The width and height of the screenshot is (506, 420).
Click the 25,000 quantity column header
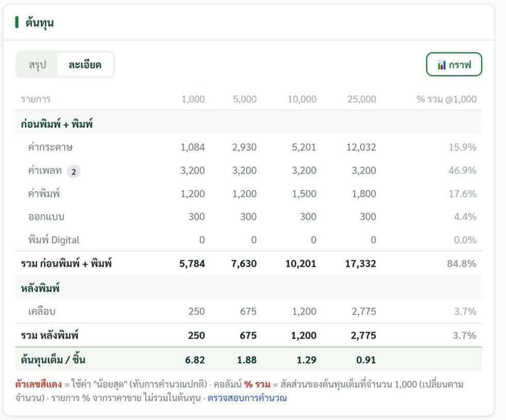pyautogui.click(x=362, y=99)
